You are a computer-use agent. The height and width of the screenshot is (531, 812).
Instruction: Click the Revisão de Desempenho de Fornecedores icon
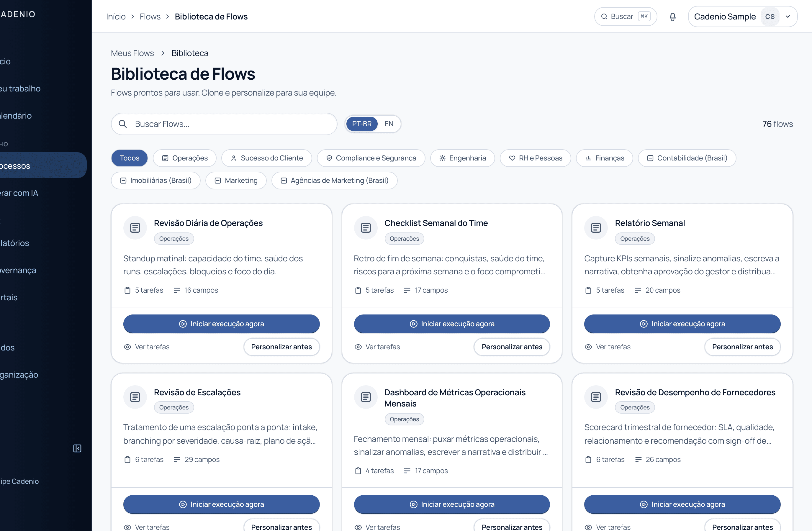click(x=596, y=397)
